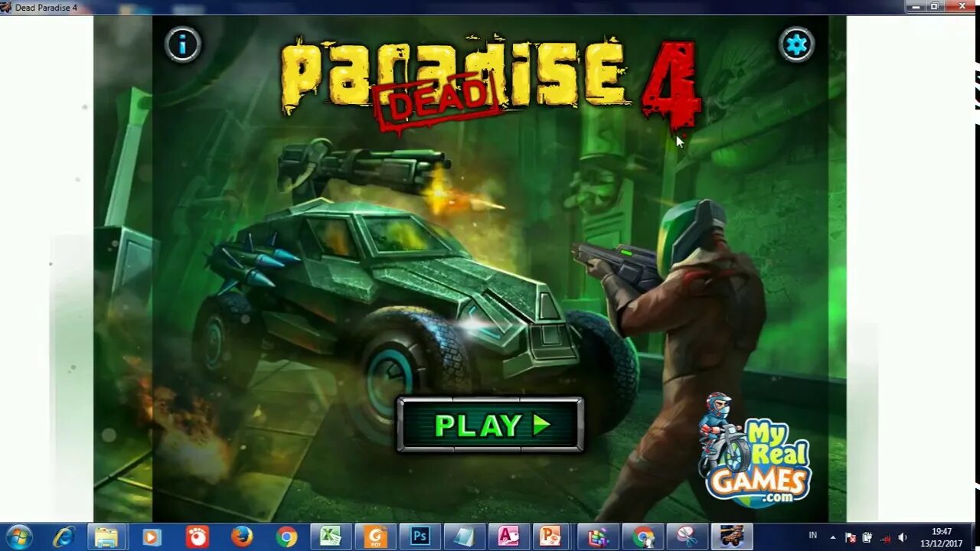Viewport: 980px width, 551px height.
Task: Open the Snipping Tool taskbar icon
Action: 688,536
